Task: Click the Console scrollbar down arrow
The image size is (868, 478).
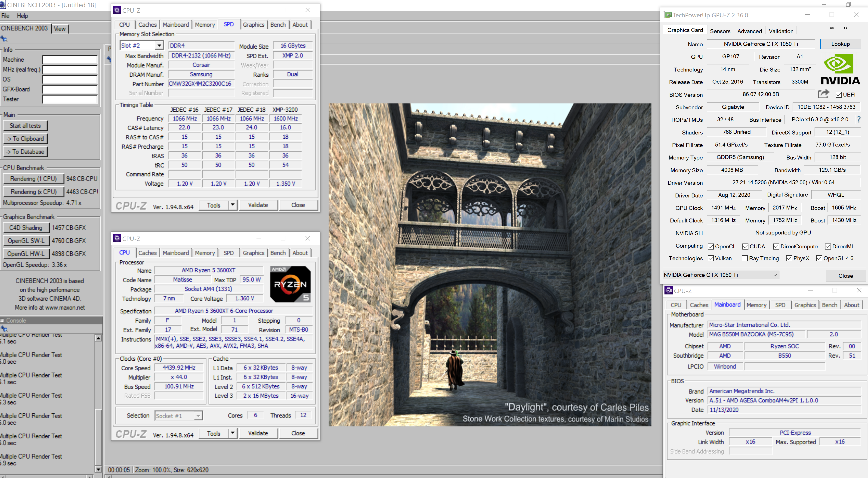Action: click(x=98, y=469)
